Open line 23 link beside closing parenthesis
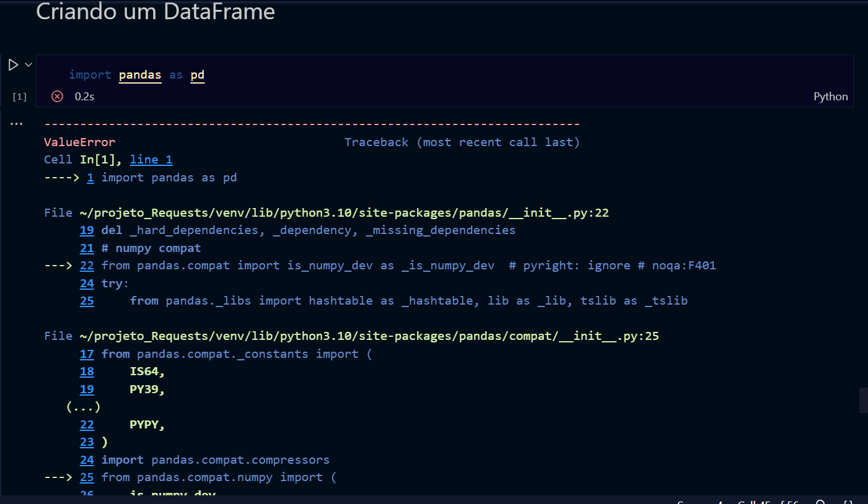 (x=87, y=442)
